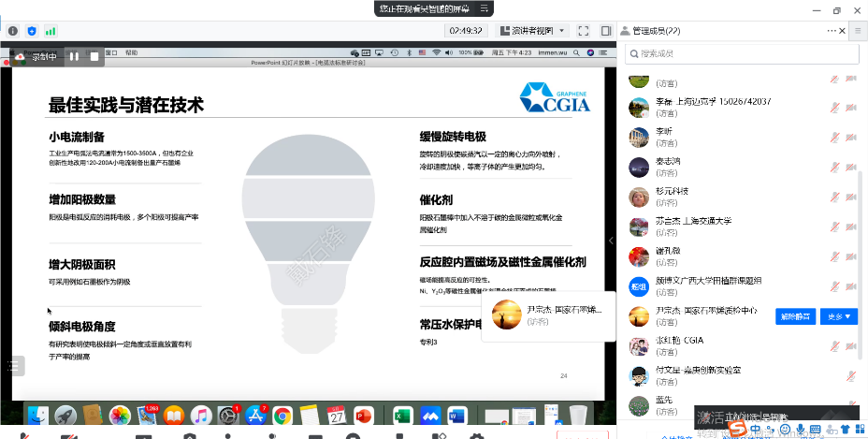Open 帮助 menu in shared Mac menu bar
This screenshot has width=868, height=439.
click(x=131, y=52)
